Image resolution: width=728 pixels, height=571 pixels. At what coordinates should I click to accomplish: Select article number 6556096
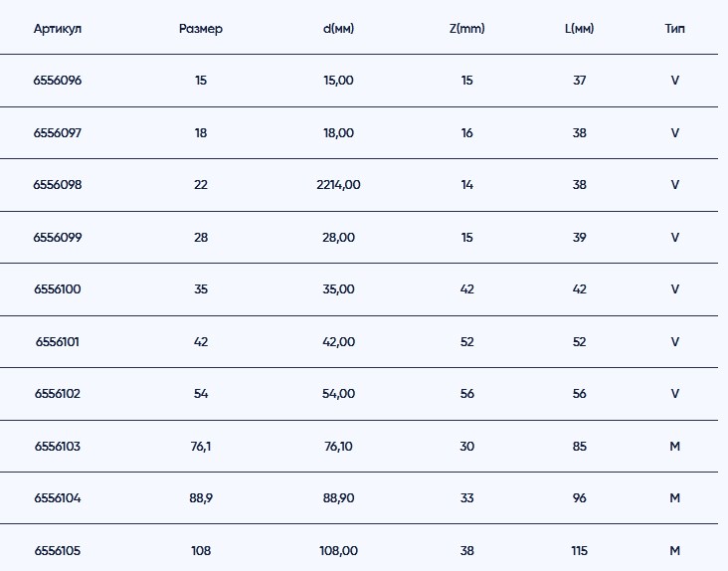coord(58,81)
